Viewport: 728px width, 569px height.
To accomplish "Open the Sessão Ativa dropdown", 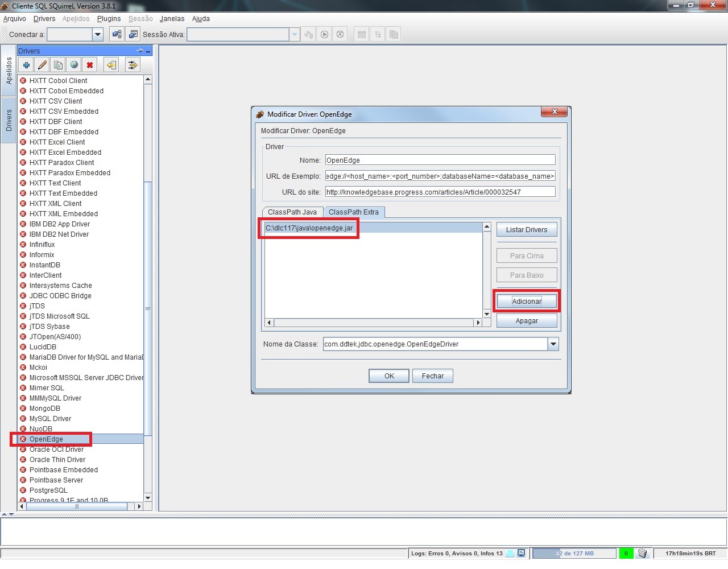I will (295, 34).
